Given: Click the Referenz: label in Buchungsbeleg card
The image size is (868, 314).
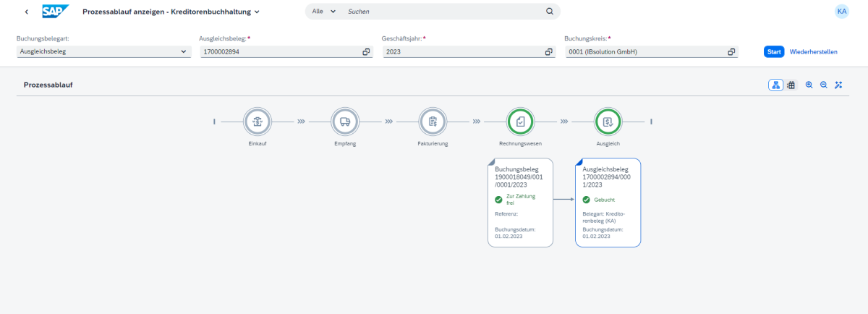Looking at the screenshot, I should tap(507, 214).
